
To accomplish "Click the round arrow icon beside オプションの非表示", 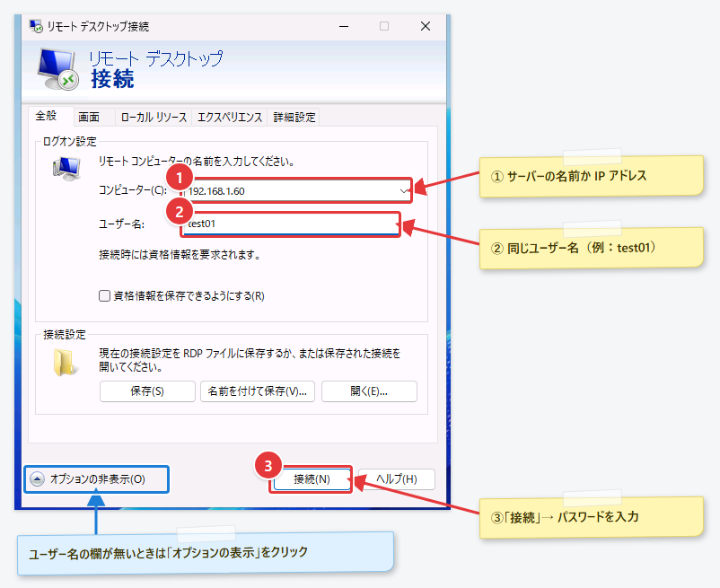I will click(x=37, y=479).
